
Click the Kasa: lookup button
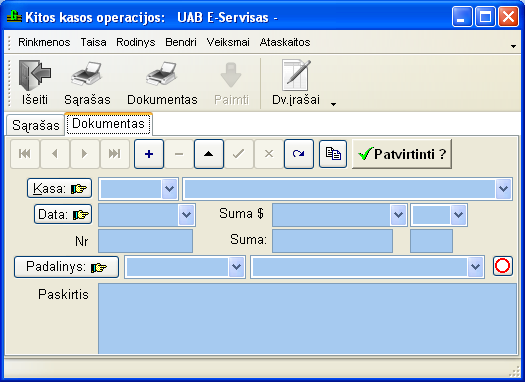coord(59,188)
